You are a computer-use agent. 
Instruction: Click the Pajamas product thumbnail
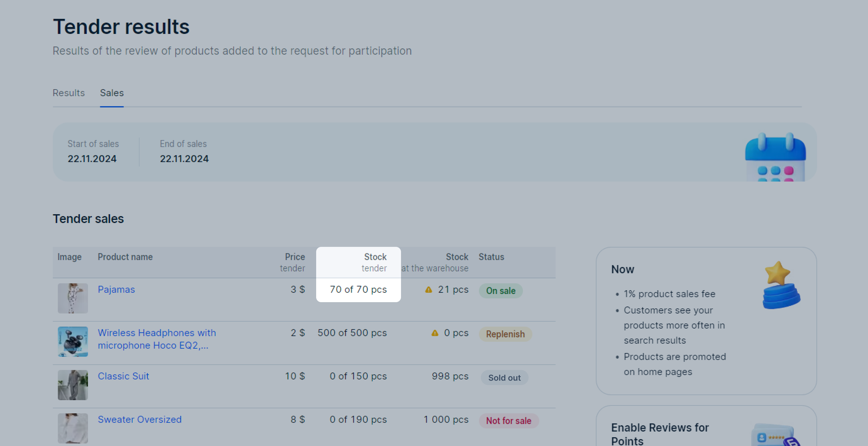[x=73, y=298]
